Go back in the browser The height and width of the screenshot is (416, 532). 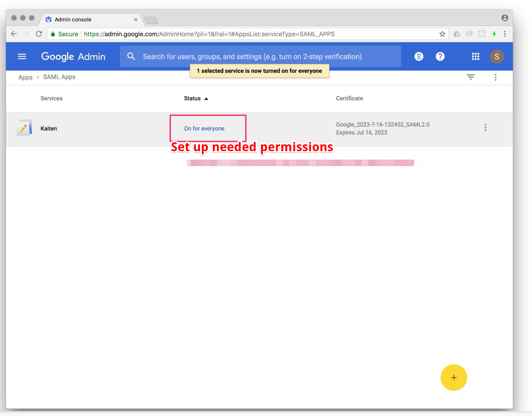[x=14, y=34]
